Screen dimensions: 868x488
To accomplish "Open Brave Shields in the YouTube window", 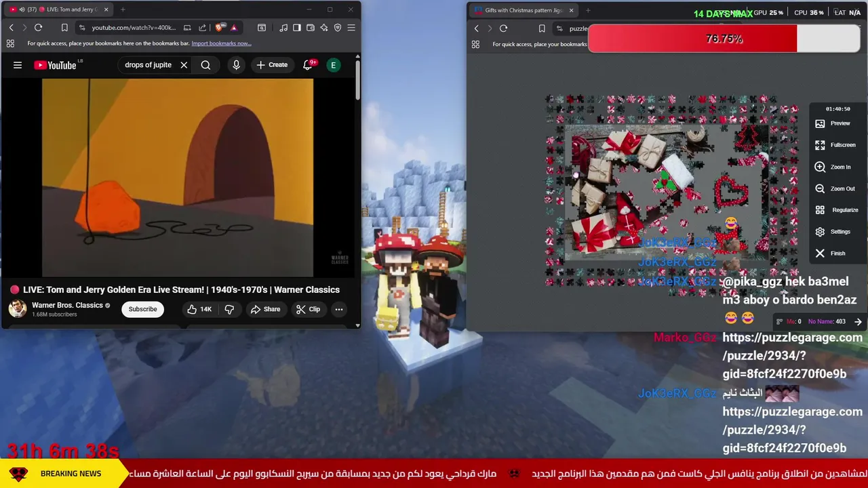I will [x=219, y=28].
